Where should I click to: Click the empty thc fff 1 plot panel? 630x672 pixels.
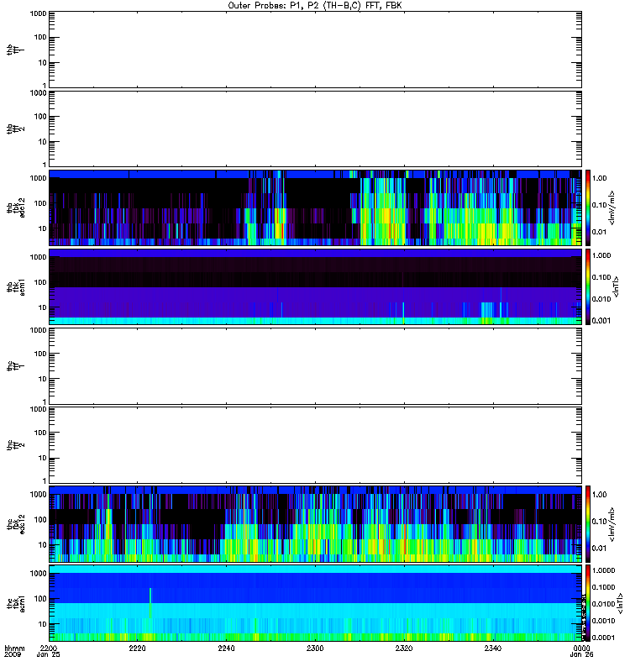pyautogui.click(x=315, y=366)
